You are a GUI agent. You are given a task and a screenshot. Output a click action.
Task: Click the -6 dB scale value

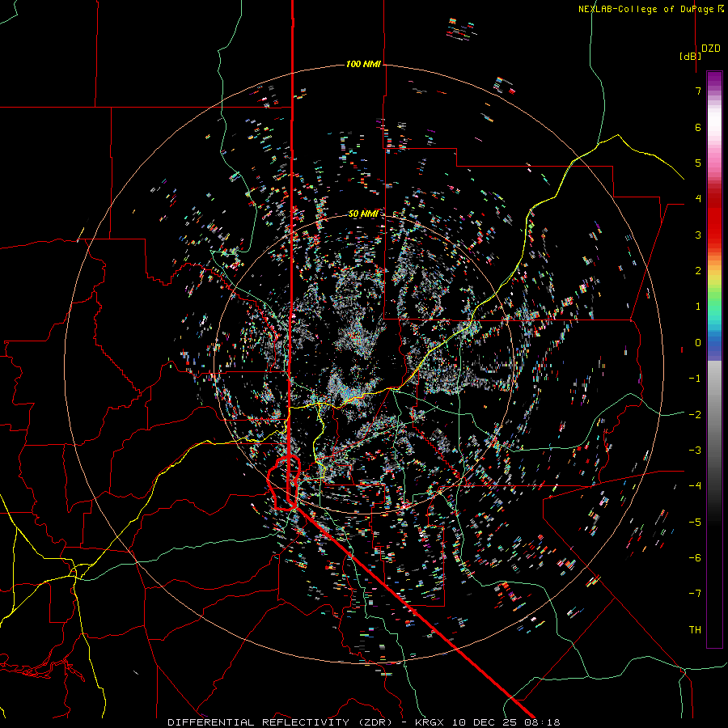tap(695, 558)
